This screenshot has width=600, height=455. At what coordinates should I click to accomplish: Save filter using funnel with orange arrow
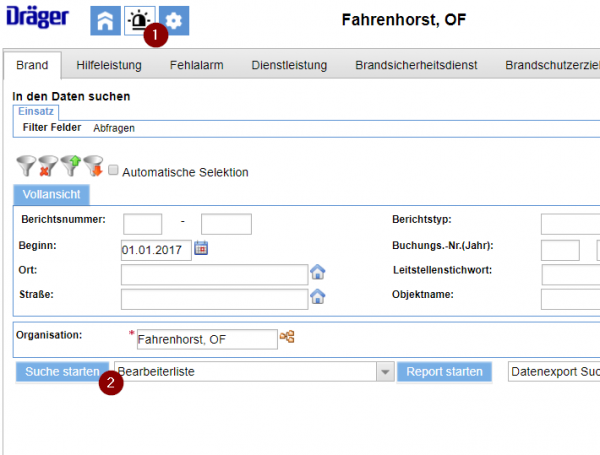click(x=93, y=166)
